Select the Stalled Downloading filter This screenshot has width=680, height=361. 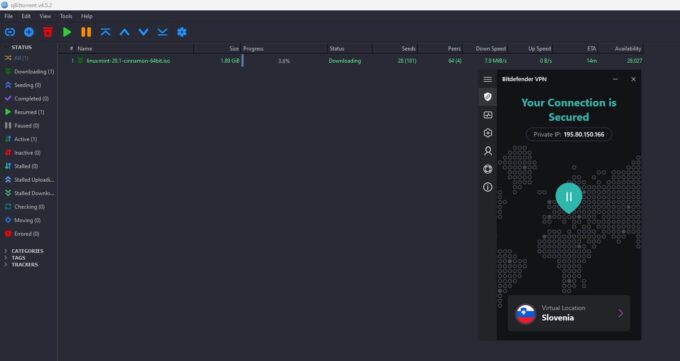(29, 193)
